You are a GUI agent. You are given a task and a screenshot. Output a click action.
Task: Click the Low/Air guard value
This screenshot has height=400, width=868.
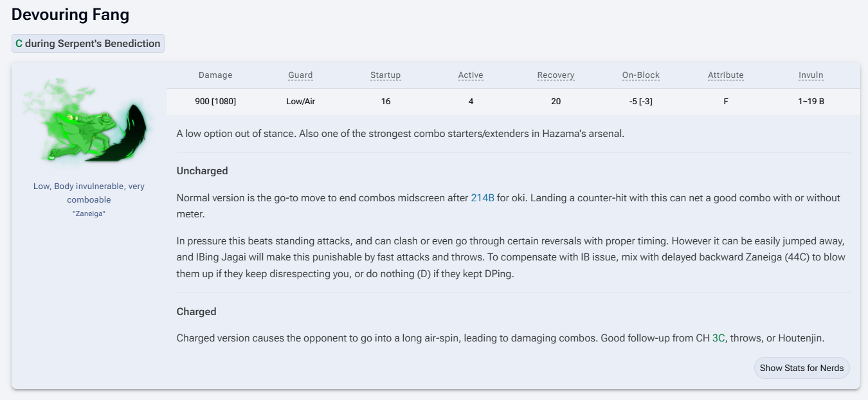(x=300, y=102)
